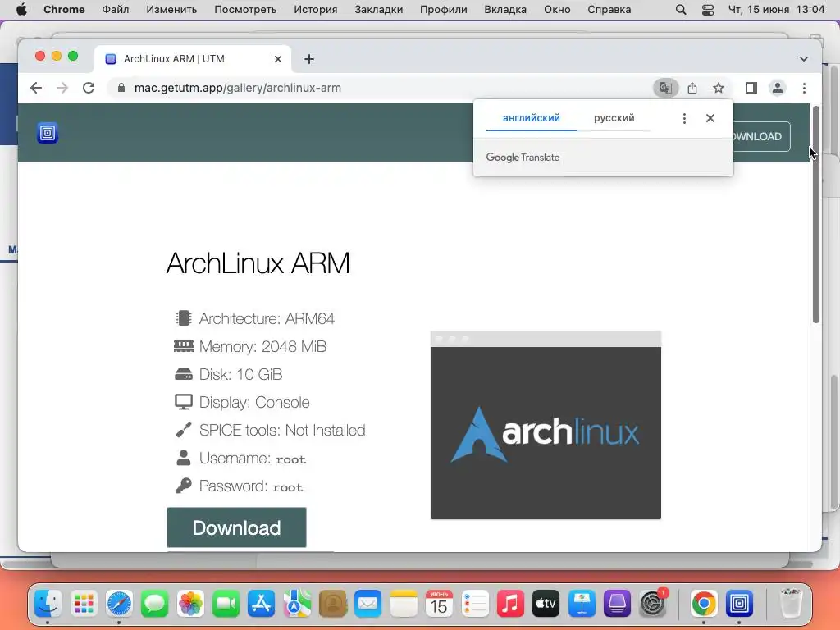Open the Справка menu
The height and width of the screenshot is (630, 840).
(x=609, y=10)
